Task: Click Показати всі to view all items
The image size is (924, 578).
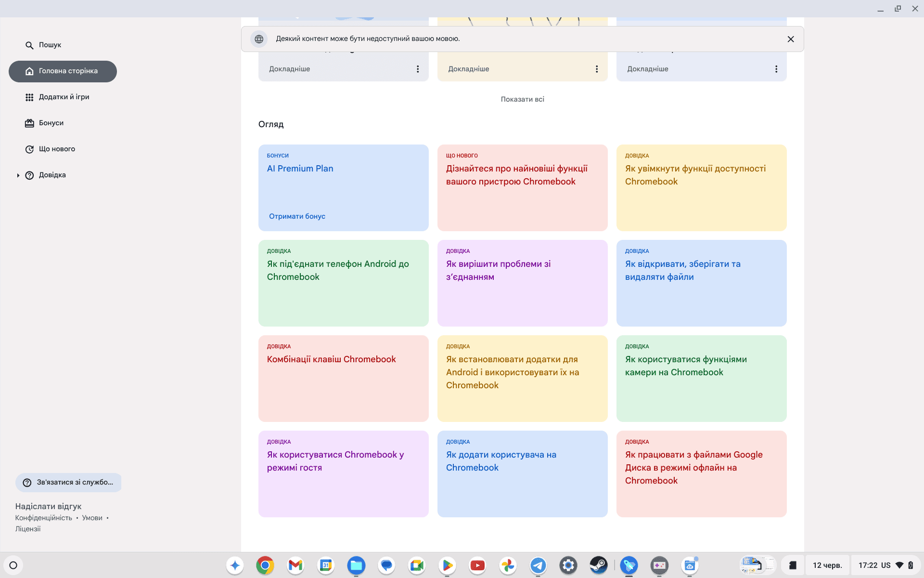Action: click(522, 99)
